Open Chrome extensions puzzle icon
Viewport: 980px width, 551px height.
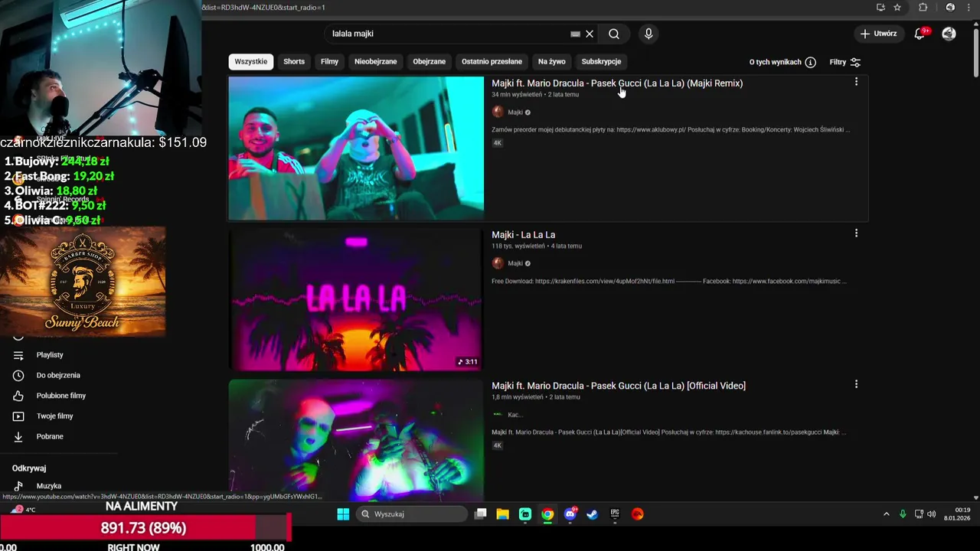click(923, 8)
